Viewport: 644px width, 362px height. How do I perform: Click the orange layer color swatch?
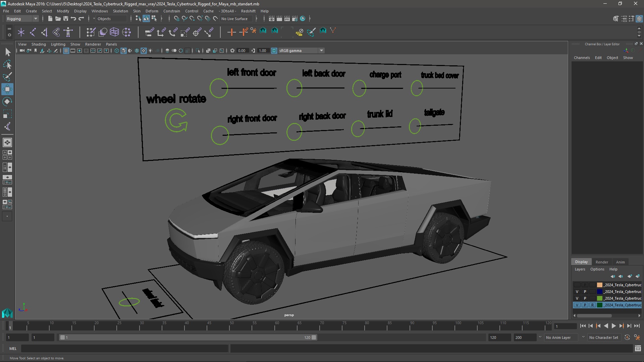(600, 285)
